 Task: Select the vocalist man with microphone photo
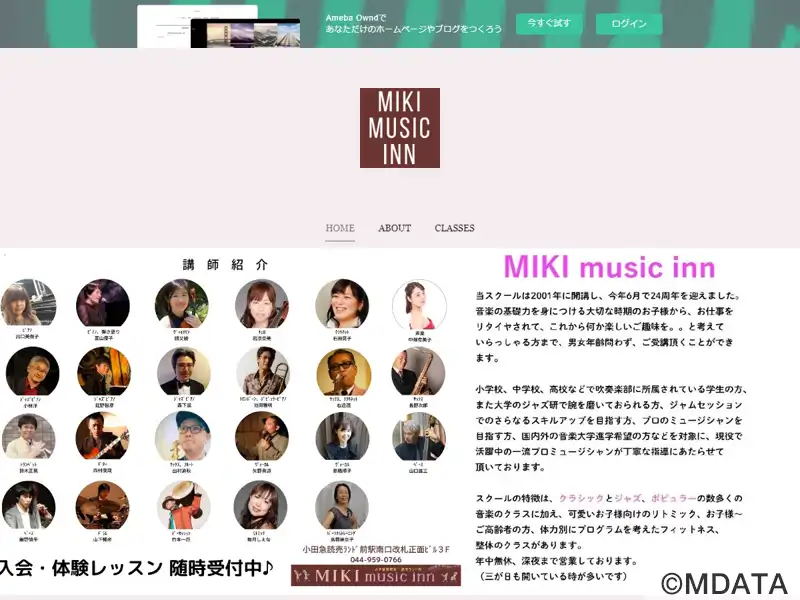click(262, 436)
